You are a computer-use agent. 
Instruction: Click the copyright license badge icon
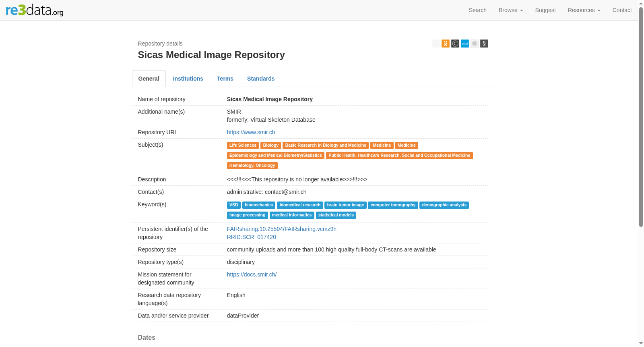(455, 44)
